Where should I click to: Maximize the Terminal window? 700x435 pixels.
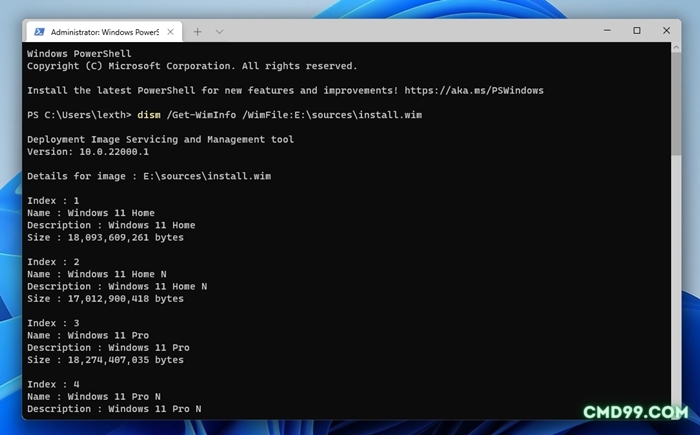[637, 30]
